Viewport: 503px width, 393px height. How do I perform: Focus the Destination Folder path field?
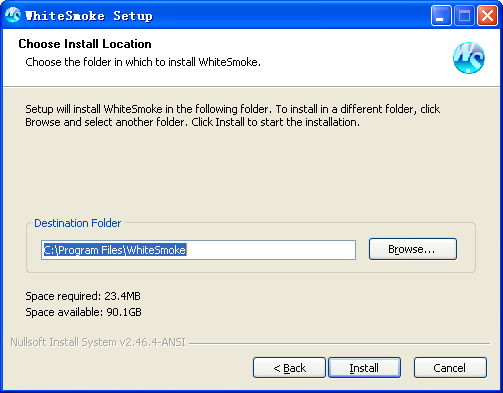point(198,250)
